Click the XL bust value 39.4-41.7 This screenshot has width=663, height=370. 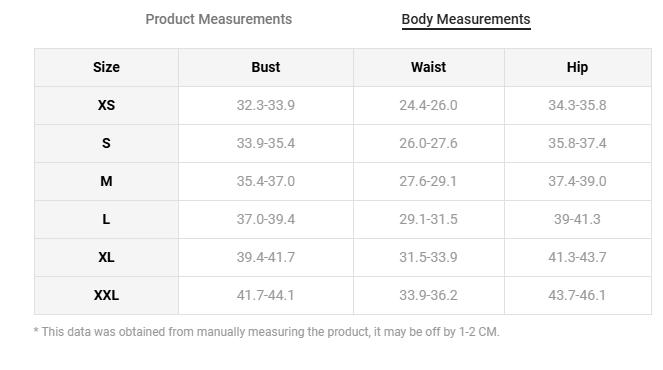coord(266,258)
